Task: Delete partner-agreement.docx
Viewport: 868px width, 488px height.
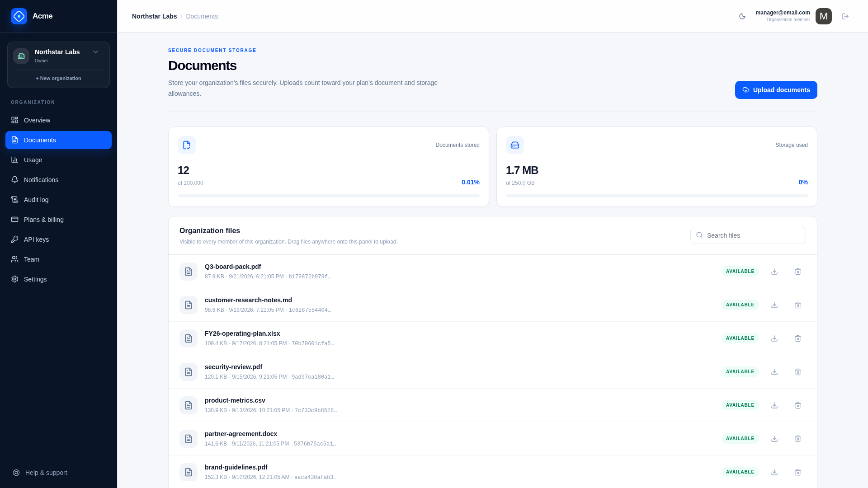Action: (x=798, y=439)
